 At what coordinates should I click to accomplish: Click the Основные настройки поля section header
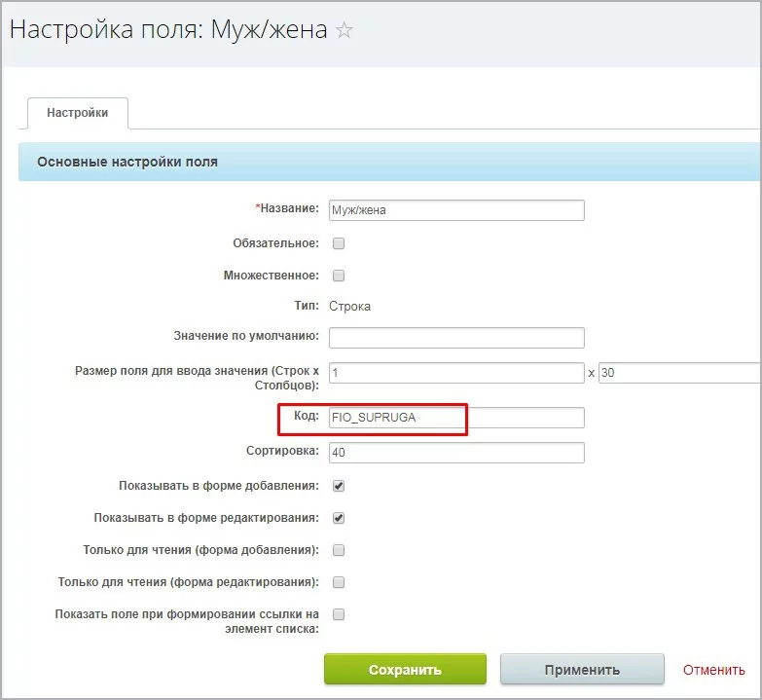tap(127, 162)
